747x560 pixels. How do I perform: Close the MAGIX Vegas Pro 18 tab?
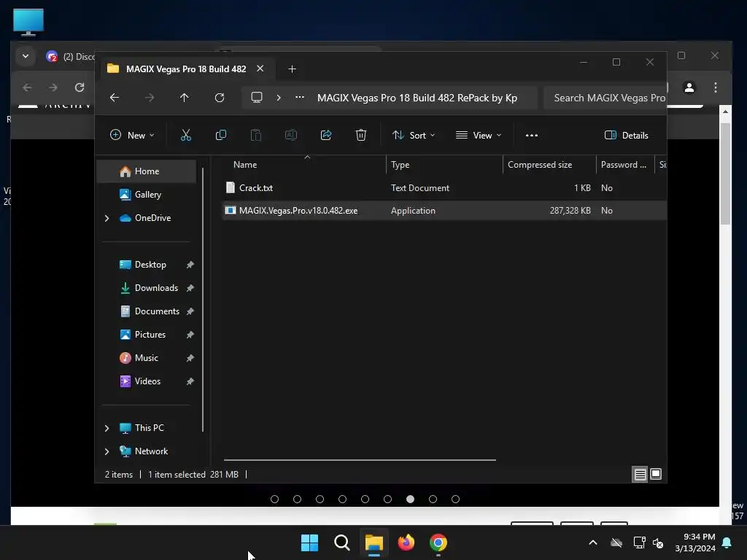(260, 69)
